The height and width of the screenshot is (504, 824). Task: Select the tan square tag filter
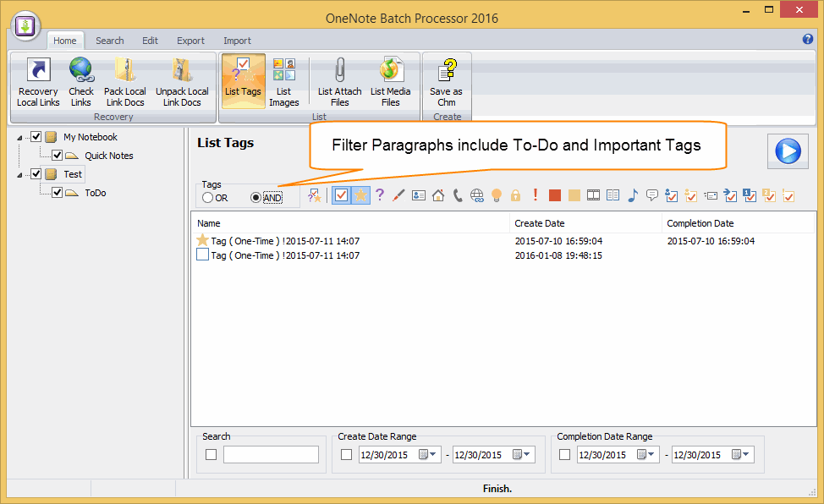574,195
